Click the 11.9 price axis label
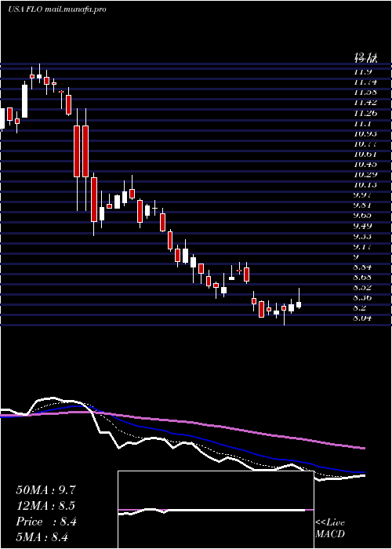 [362, 72]
